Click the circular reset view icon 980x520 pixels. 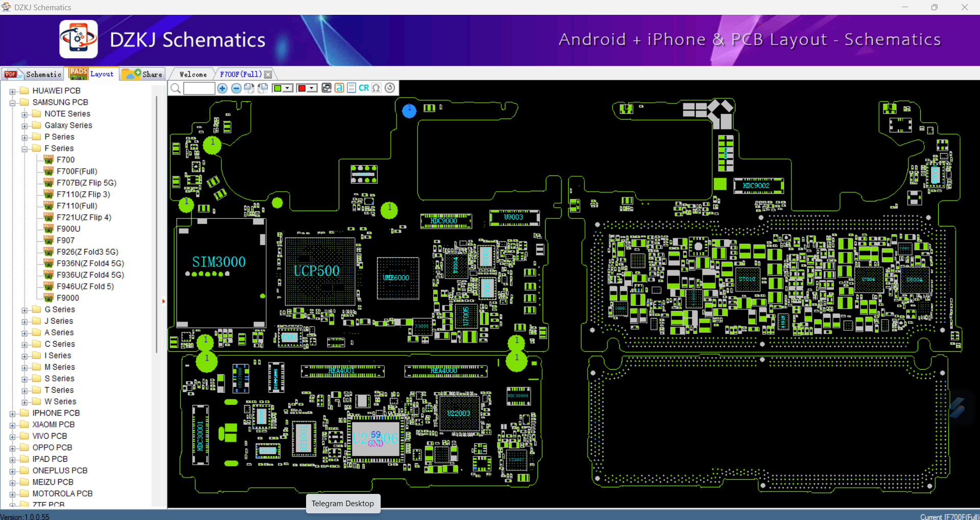(390, 88)
